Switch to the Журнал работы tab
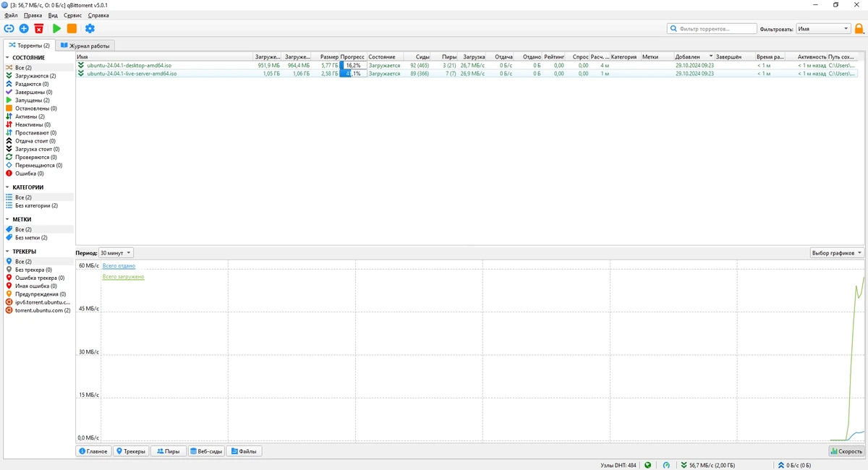This screenshot has width=868, height=470. click(x=85, y=46)
